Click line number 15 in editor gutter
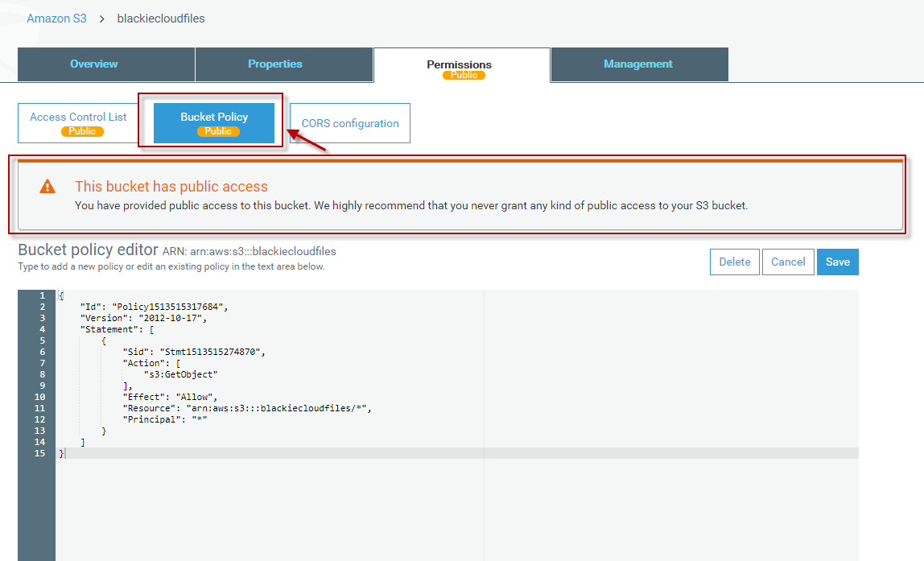 tap(40, 453)
